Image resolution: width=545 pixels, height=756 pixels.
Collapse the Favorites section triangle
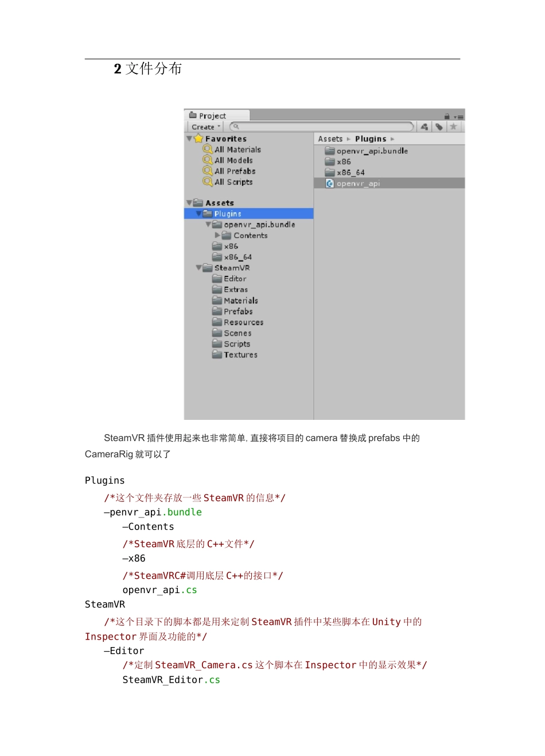coord(189,138)
